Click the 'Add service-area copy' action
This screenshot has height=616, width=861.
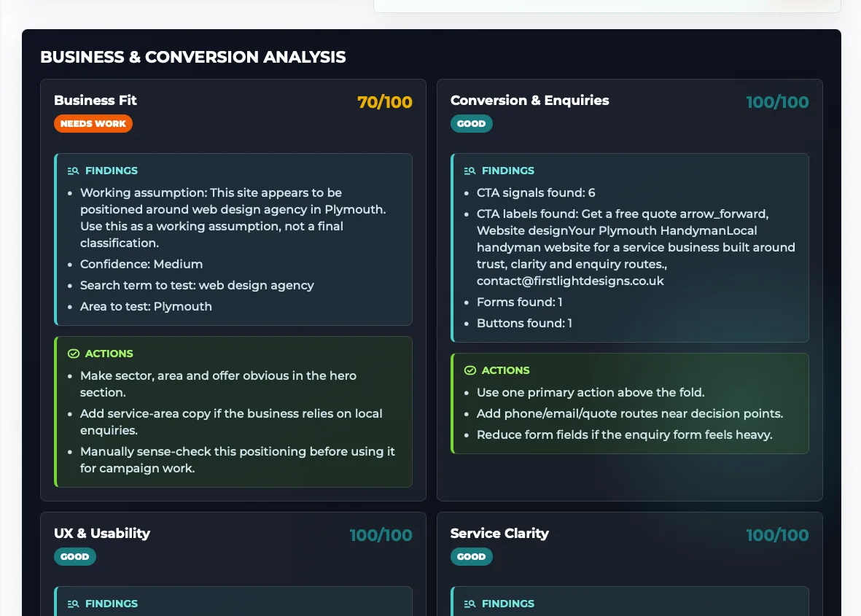pyautogui.click(x=231, y=422)
